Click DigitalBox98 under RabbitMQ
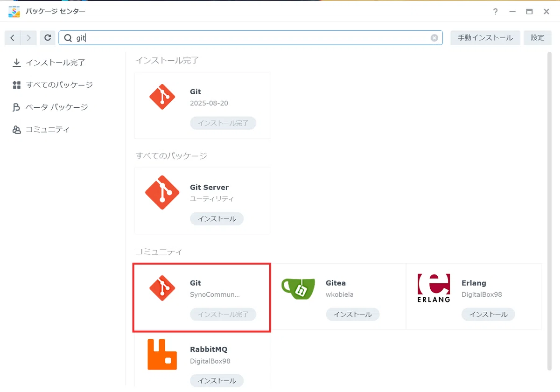This screenshot has height=392, width=560. (x=210, y=361)
